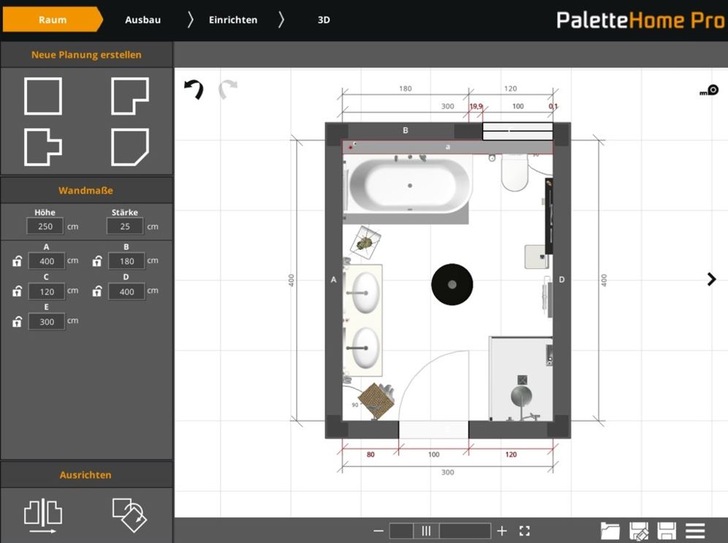Viewport: 728px width, 543px height.
Task: Toggle the lock for wall E
Action: click(16, 322)
